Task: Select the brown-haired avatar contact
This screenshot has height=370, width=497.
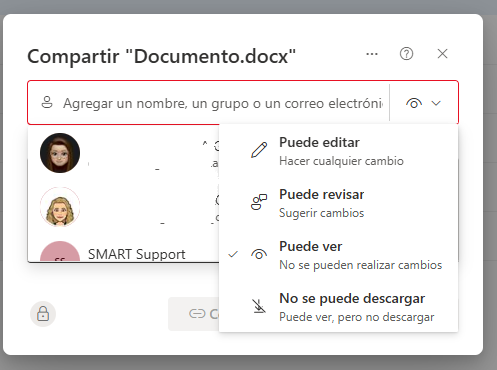Action: click(60, 153)
